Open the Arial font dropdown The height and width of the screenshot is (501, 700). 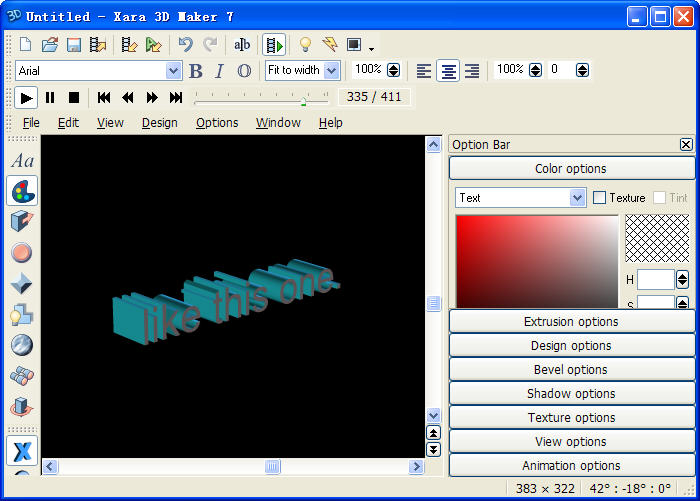tap(173, 71)
